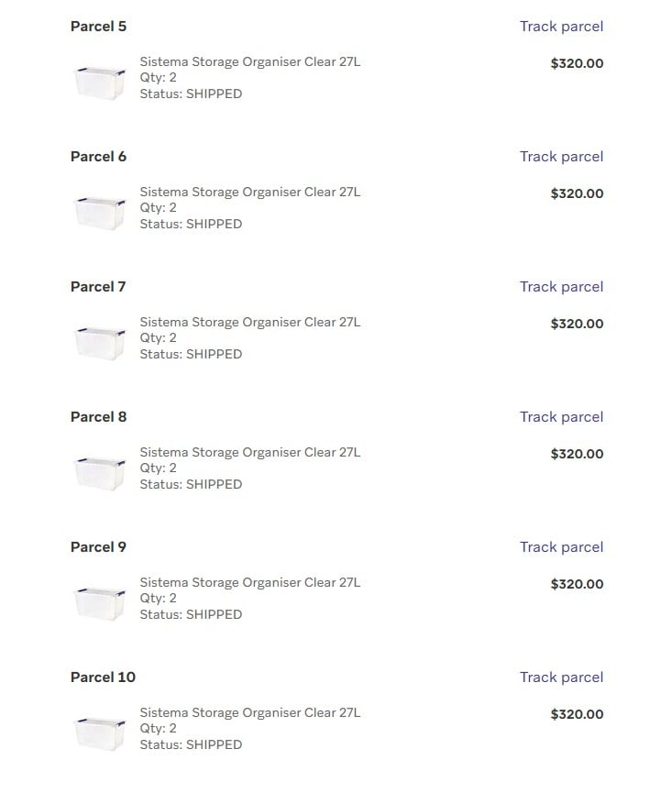Screen dimensions: 672x793
Task: Click product name in Parcel 6
Action: 249,193
